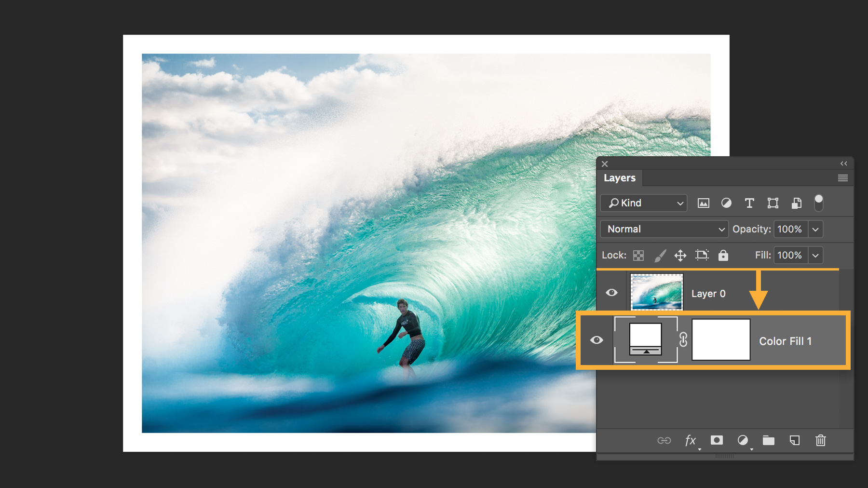Select the Layers panel tab
Screen dimensions: 868x488
(x=620, y=178)
